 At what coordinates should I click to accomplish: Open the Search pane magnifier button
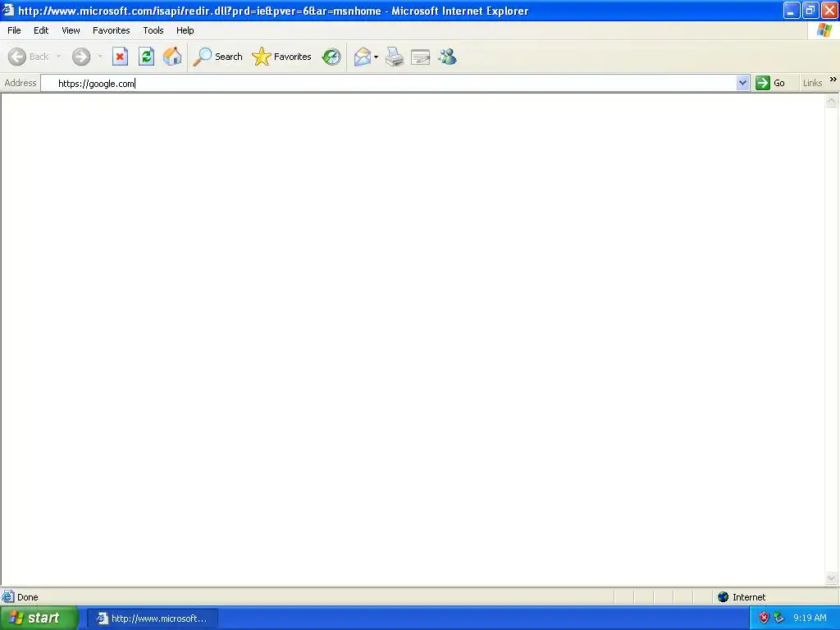click(x=217, y=57)
